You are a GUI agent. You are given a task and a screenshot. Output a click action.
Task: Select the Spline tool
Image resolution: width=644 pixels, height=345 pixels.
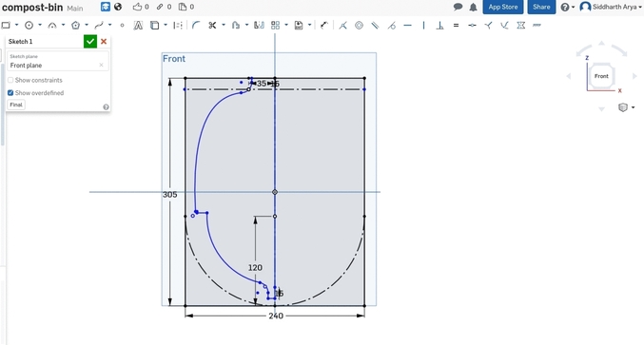(99, 26)
